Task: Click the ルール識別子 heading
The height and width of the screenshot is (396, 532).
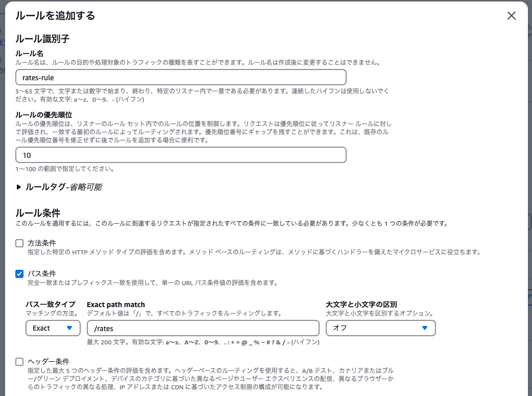Action: [42, 39]
